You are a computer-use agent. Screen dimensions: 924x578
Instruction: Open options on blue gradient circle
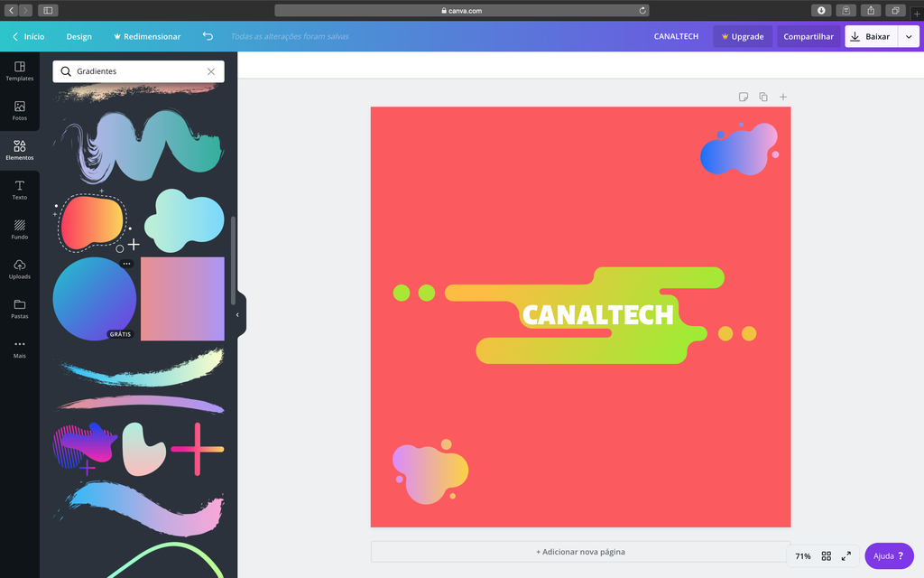[x=126, y=264]
